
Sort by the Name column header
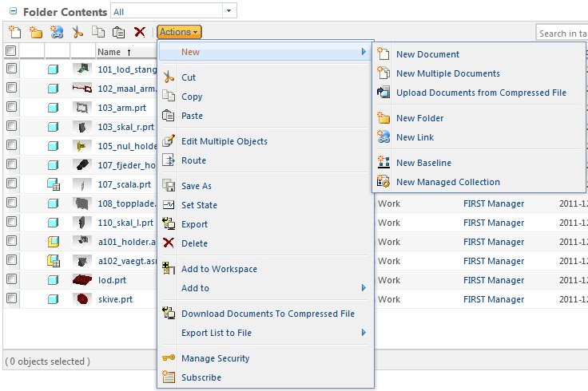click(x=109, y=52)
